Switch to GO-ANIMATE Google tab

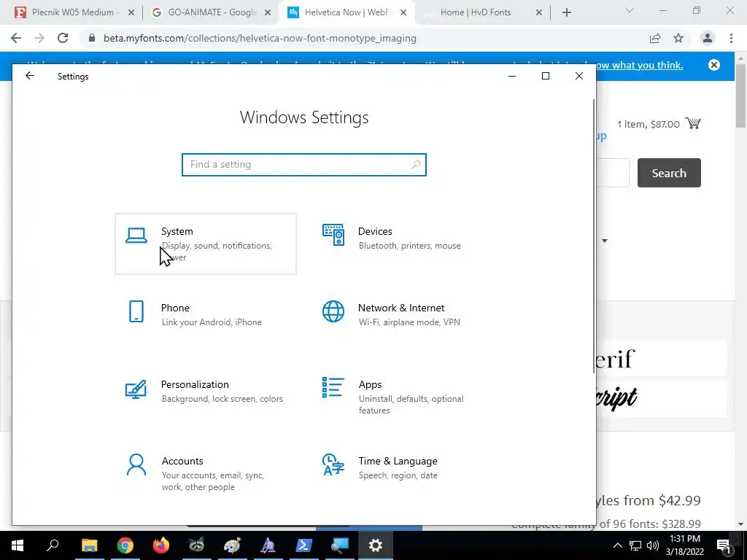tap(211, 12)
